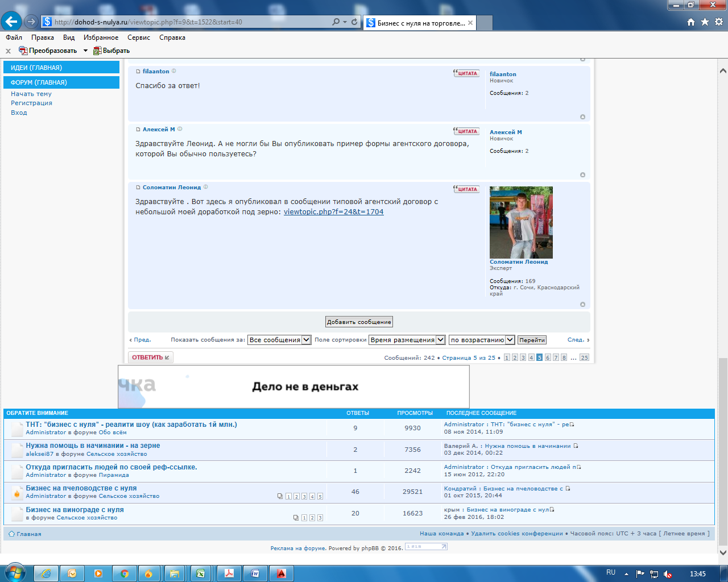Click the browser Back arrow button
The height and width of the screenshot is (582, 728).
(11, 22)
